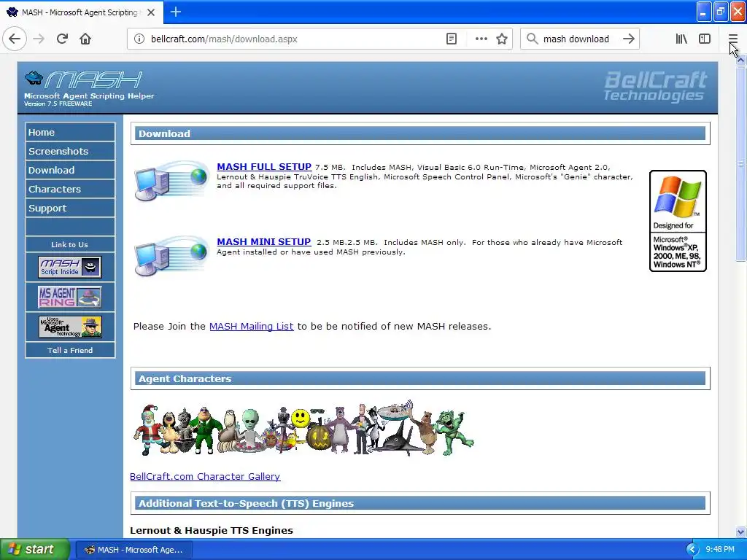Click the search magnifier icon
The image size is (747, 560).
(x=532, y=39)
